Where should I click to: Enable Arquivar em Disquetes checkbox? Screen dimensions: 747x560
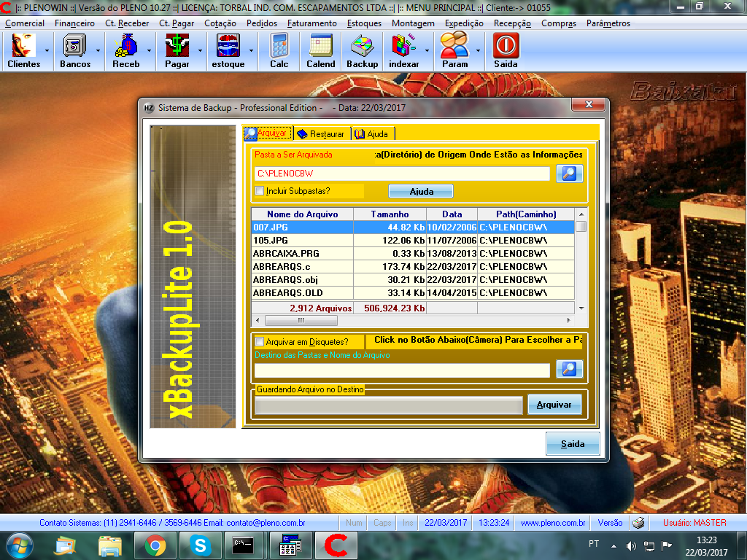[259, 341]
